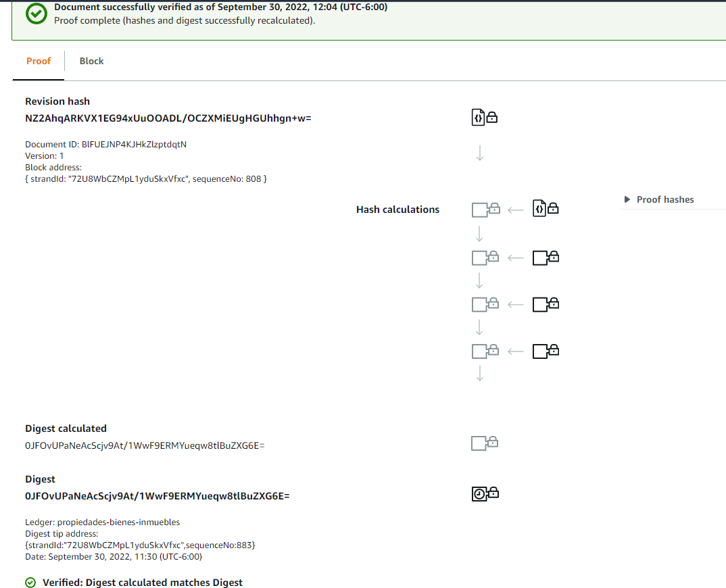The image size is (726, 588).
Task: Click the third row proof hash input icon
Action: (x=546, y=304)
